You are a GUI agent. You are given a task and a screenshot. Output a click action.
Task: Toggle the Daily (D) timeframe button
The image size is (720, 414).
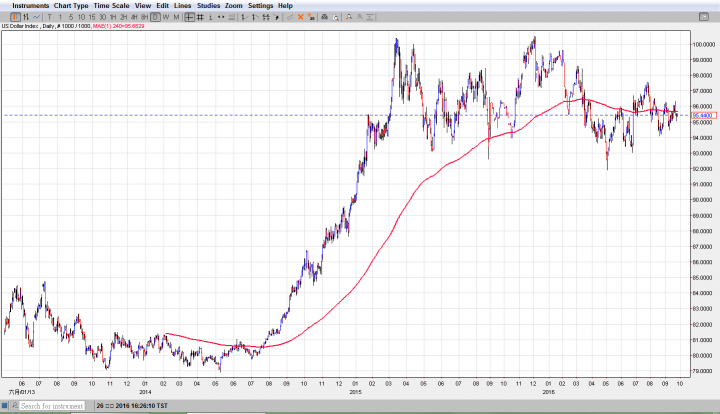click(155, 17)
